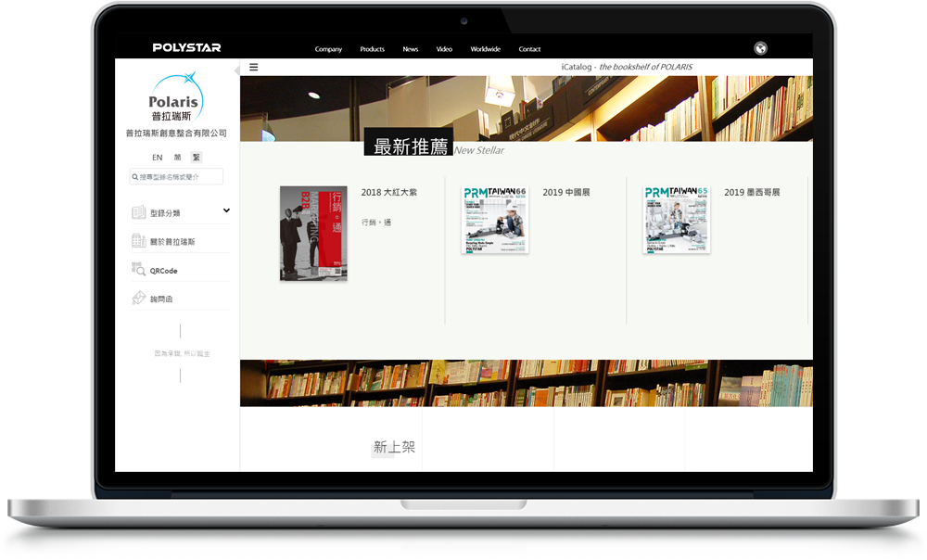Open the PRM Taiwan 65 cover thumbnail
Viewport: 927px width, 560px height.
677,220
